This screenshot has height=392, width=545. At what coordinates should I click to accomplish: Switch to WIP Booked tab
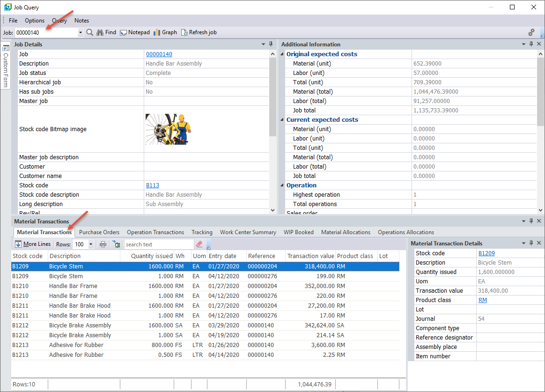point(299,232)
